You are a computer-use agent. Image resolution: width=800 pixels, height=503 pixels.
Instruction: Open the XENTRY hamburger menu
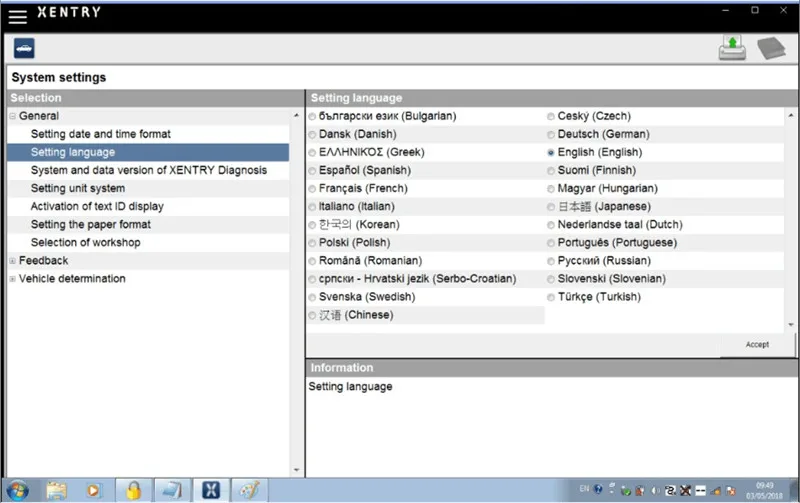click(18, 17)
